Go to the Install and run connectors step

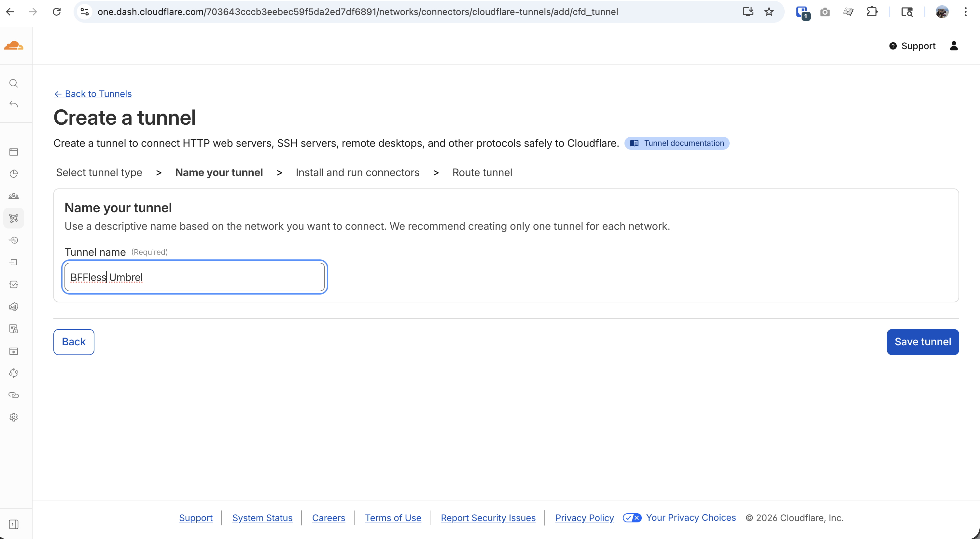tap(357, 172)
